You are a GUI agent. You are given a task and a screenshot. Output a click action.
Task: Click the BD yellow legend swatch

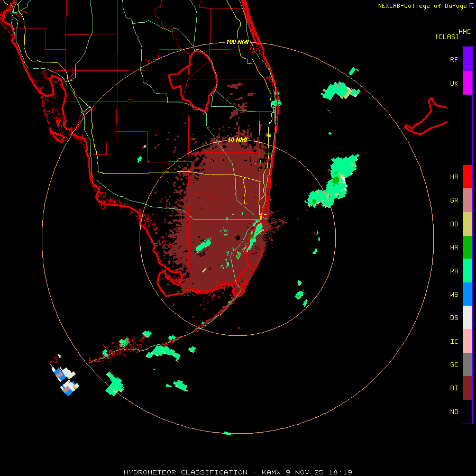[x=467, y=224]
